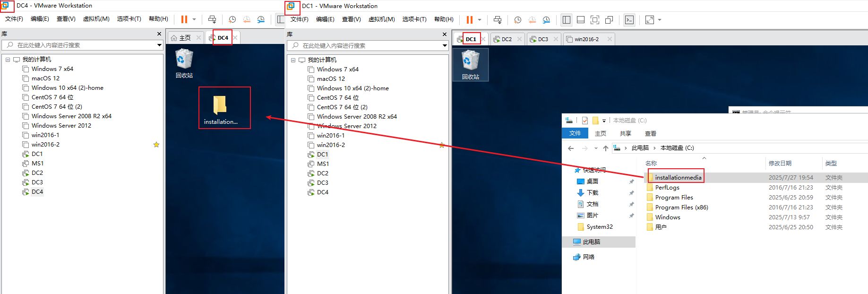
Task: Collapse 我的计算机 tree in DC1 library
Action: [x=293, y=60]
